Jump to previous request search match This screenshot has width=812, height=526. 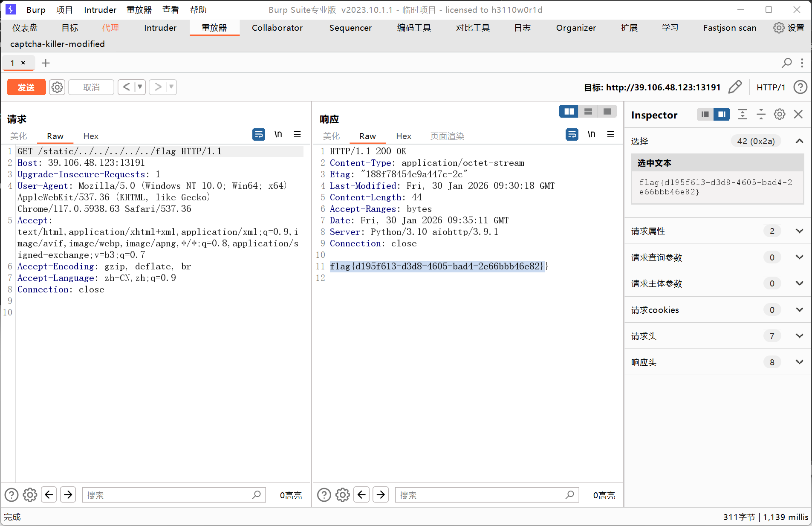49,494
